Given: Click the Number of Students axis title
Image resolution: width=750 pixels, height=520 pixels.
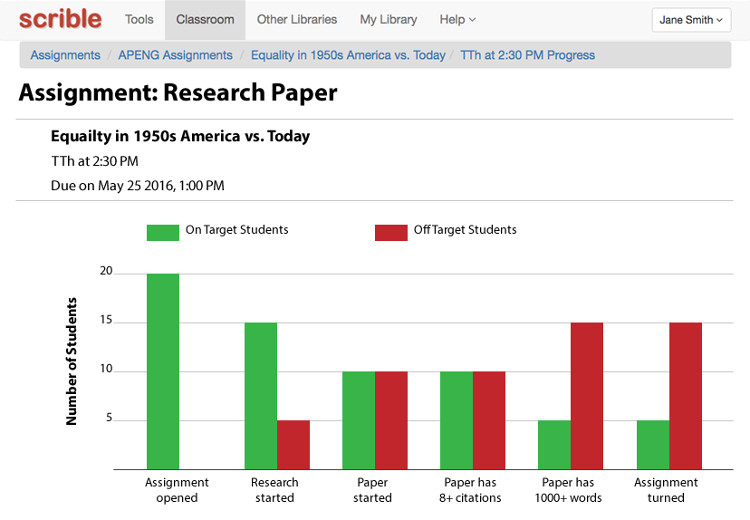Looking at the screenshot, I should tap(71, 362).
